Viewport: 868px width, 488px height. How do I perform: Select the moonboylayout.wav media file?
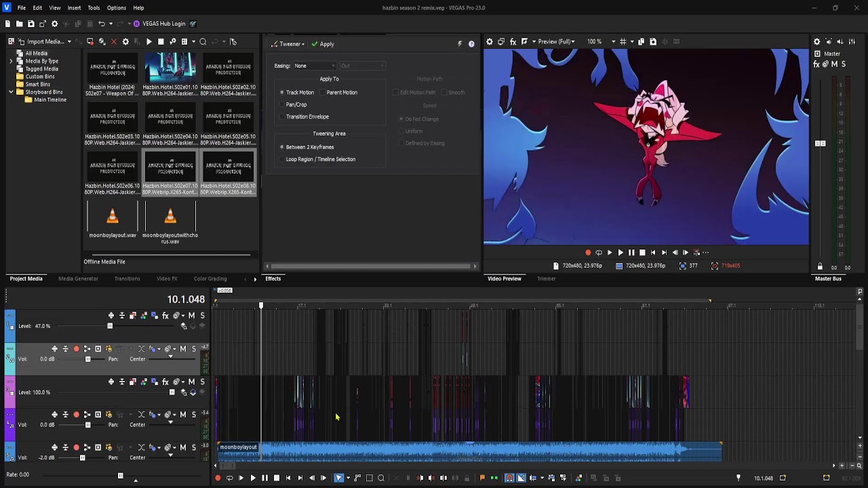(x=113, y=221)
